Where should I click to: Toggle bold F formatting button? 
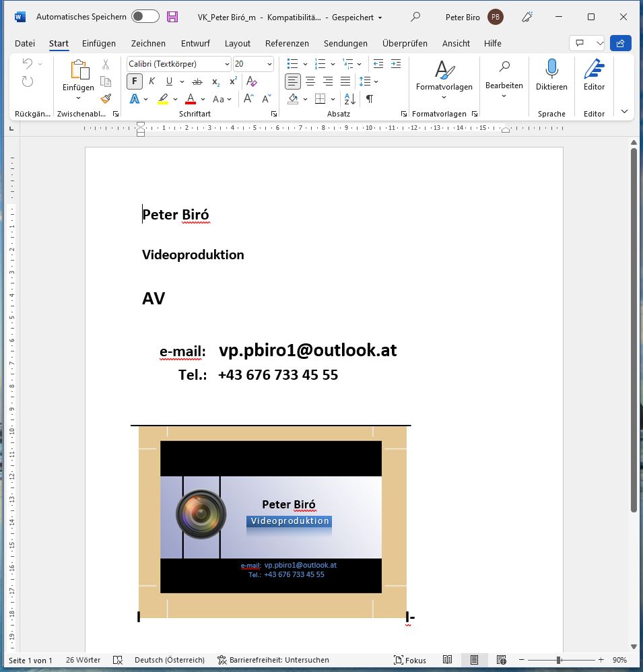(x=135, y=81)
